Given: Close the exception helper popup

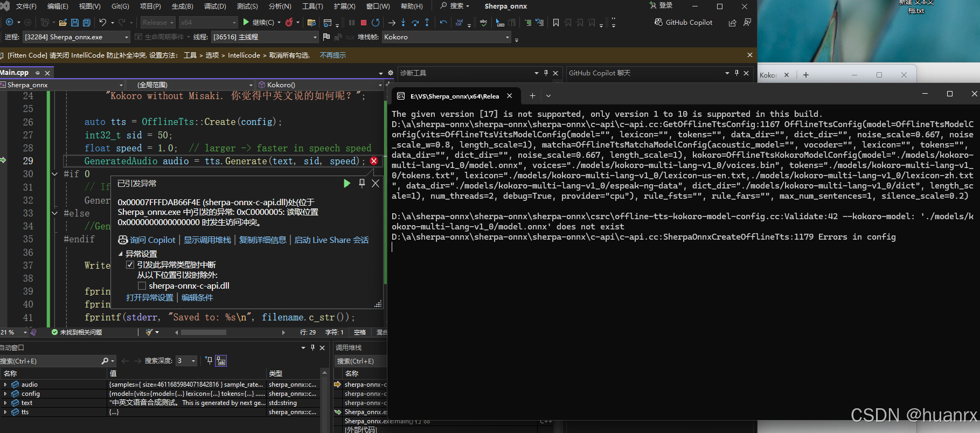Looking at the screenshot, I should coord(376,184).
